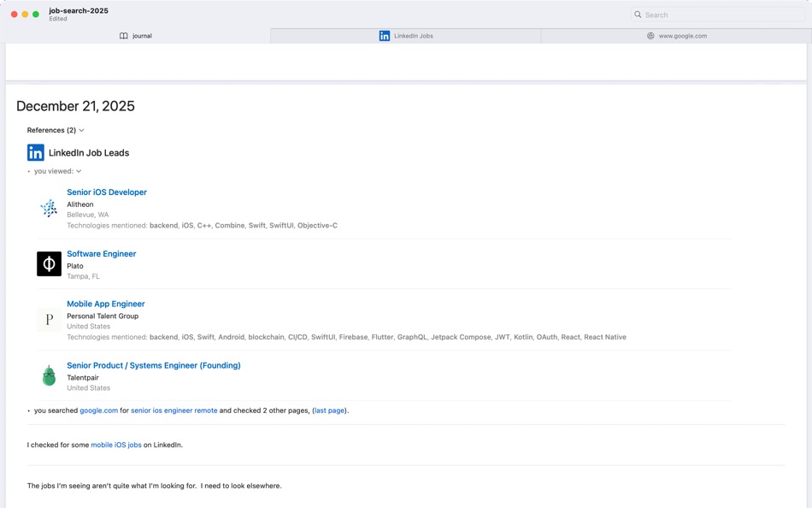Click the Edited status under the title

point(58,19)
